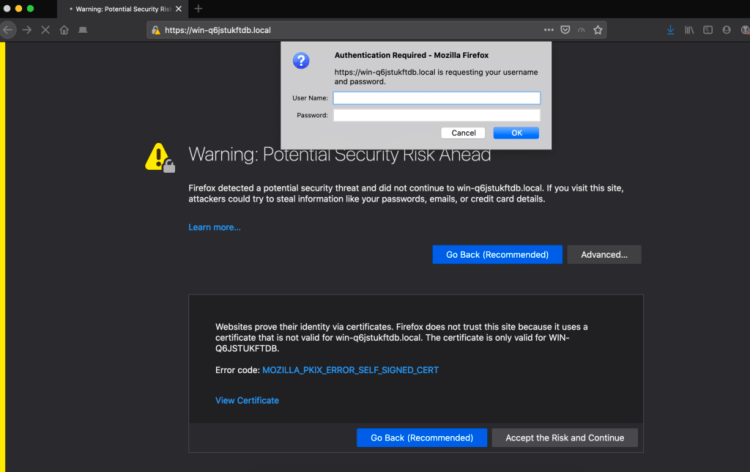Click the forward navigation arrow
Image resolution: width=750 pixels, height=472 pixels.
(x=27, y=30)
